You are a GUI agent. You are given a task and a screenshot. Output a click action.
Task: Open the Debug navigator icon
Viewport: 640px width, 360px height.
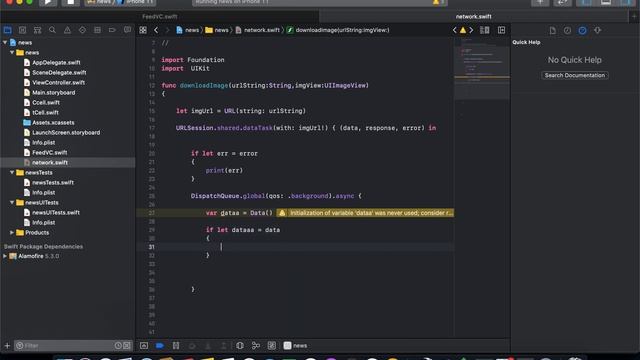point(97,30)
